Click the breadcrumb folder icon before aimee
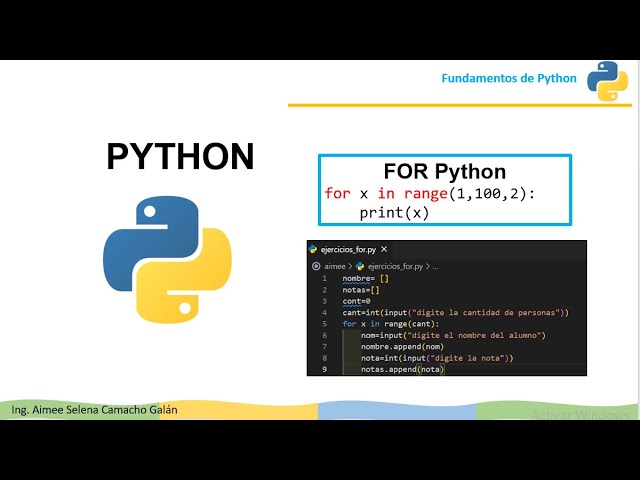This screenshot has height=480, width=640. click(x=316, y=266)
